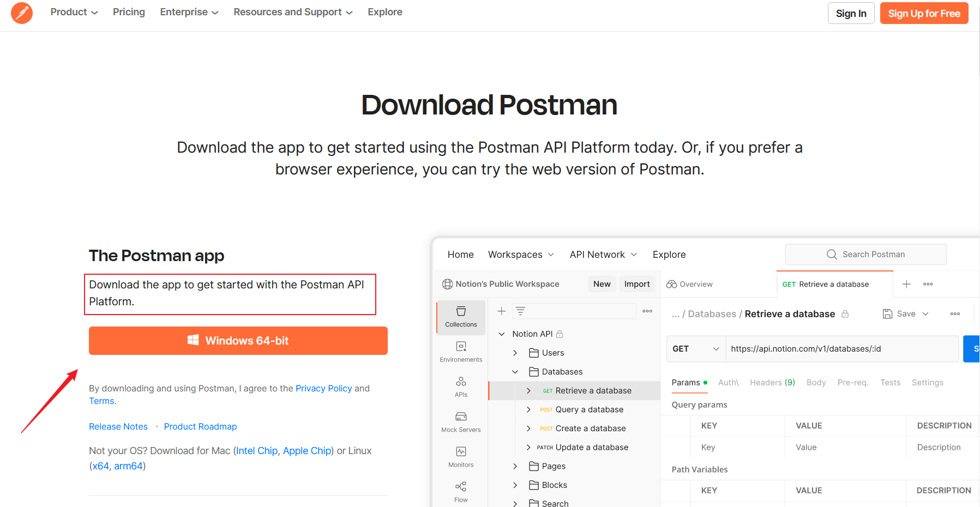980x507 pixels.
Task: Open the Release Notes link
Action: (118, 426)
